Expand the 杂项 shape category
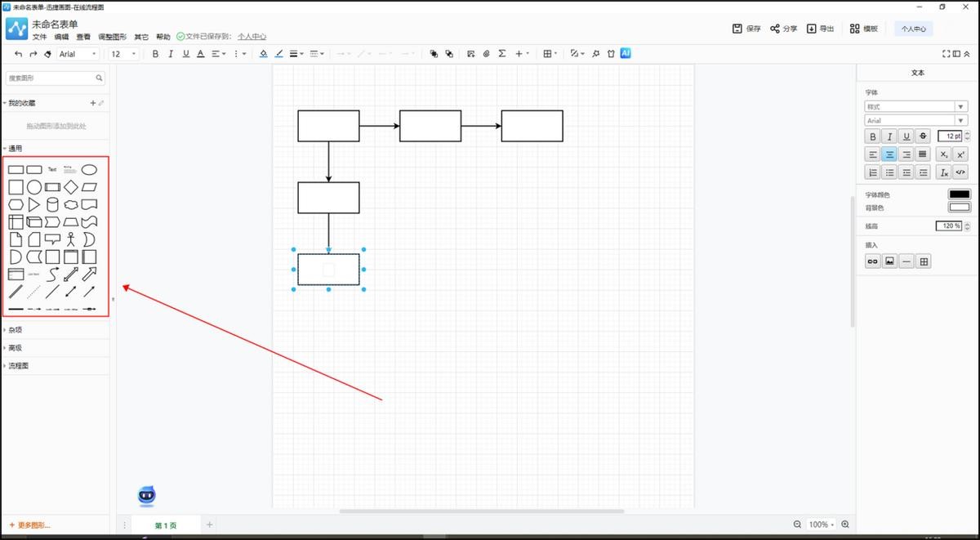 [16, 330]
